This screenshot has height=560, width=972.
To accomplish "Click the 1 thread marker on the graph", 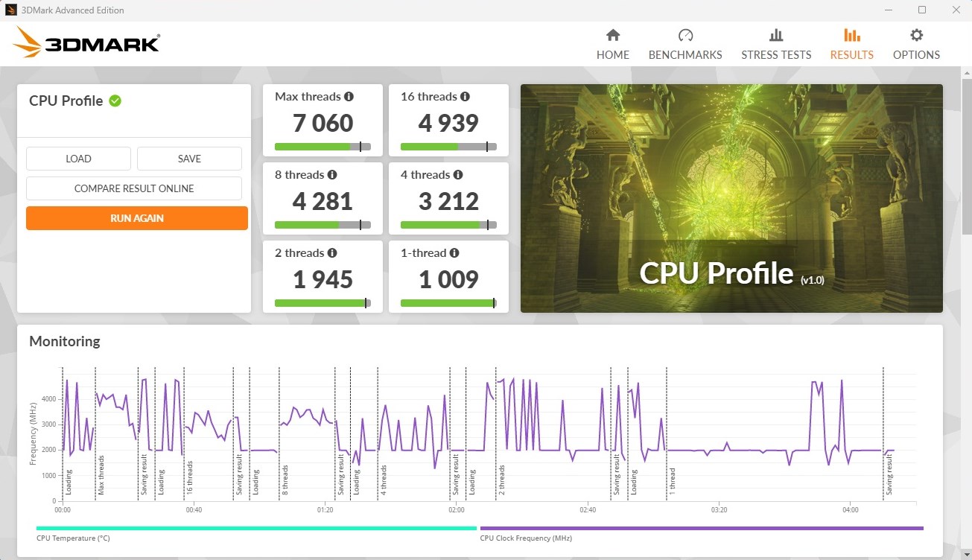I will tap(673, 481).
